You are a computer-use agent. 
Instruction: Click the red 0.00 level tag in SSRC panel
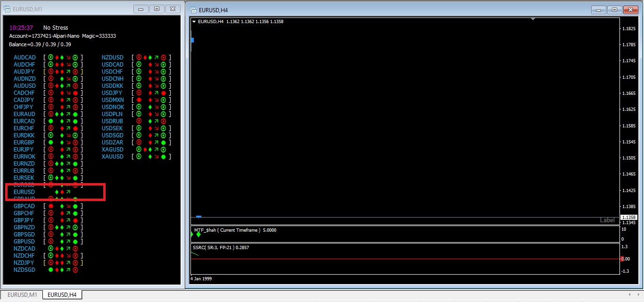click(x=625, y=259)
